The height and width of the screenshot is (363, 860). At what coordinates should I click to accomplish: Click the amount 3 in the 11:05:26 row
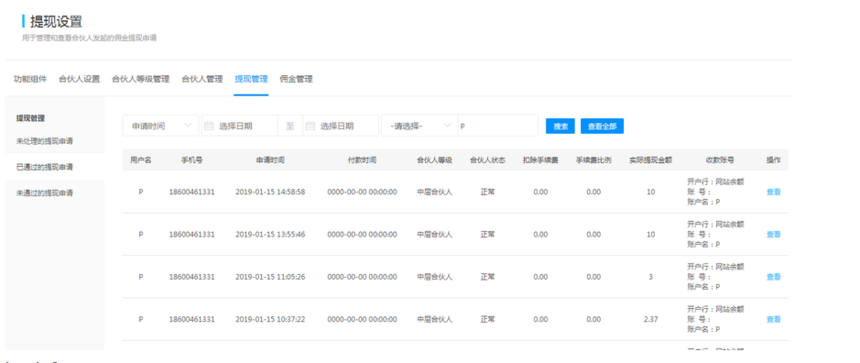coord(650,277)
